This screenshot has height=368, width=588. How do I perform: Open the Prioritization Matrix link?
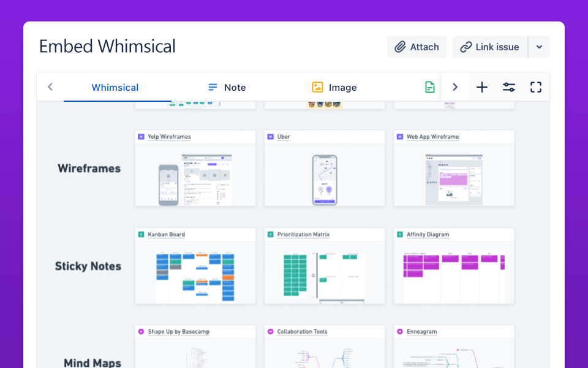[x=303, y=234]
